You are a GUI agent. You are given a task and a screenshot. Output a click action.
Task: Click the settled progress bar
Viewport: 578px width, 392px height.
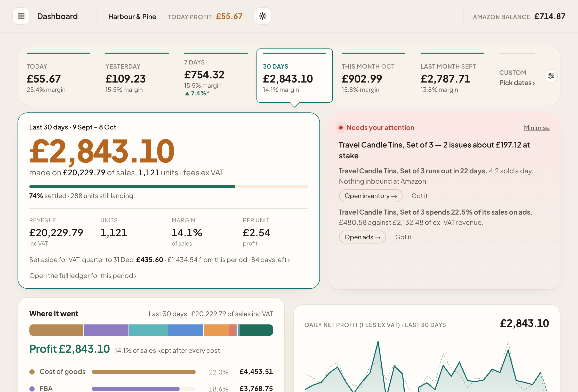click(169, 187)
